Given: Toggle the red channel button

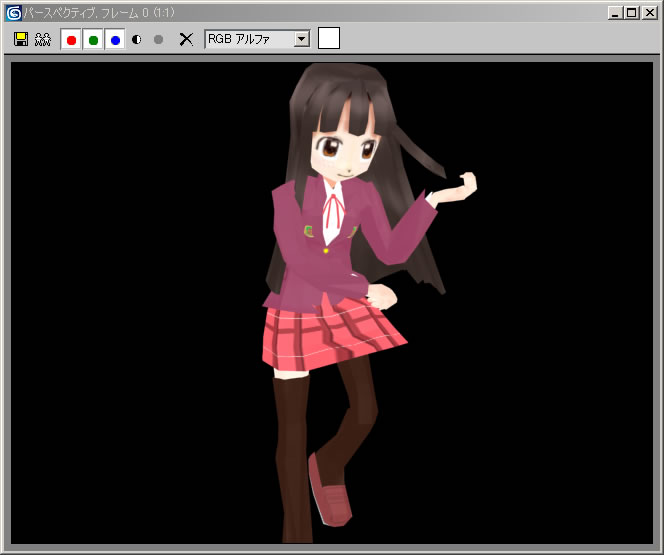Looking at the screenshot, I should 71,40.
